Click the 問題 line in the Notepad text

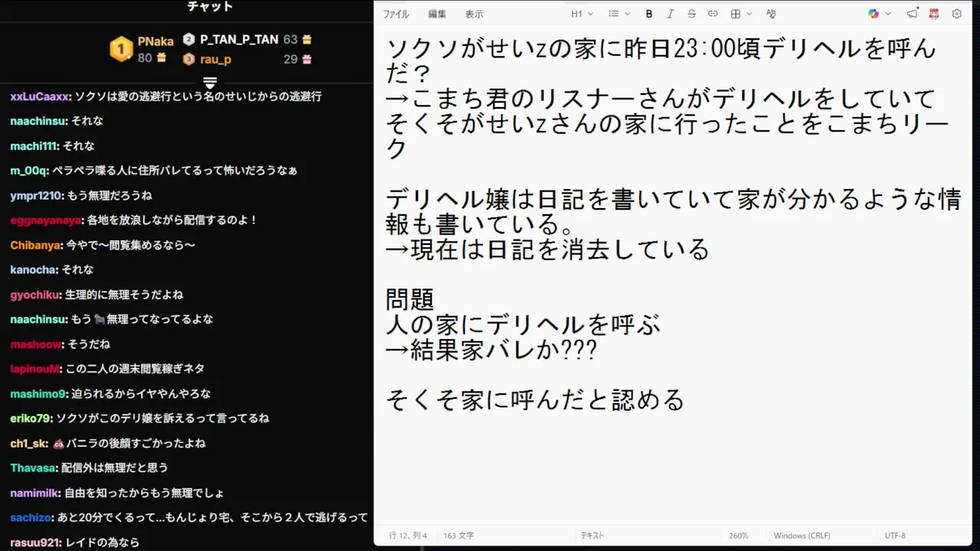pos(410,299)
